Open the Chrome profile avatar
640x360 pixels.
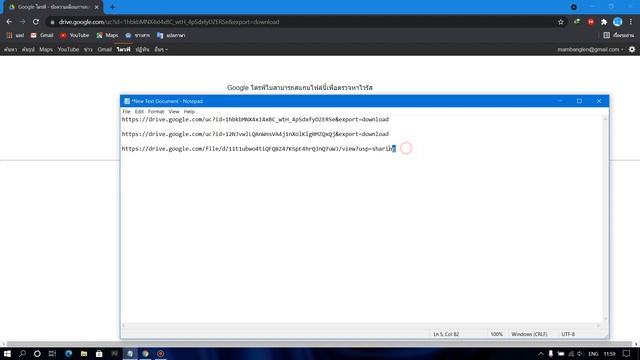pyautogui.click(x=618, y=22)
